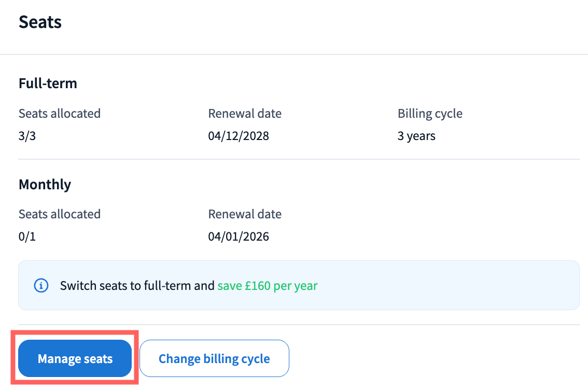Click Renewal date label under Full-term
The height and width of the screenshot is (390, 588).
point(245,114)
